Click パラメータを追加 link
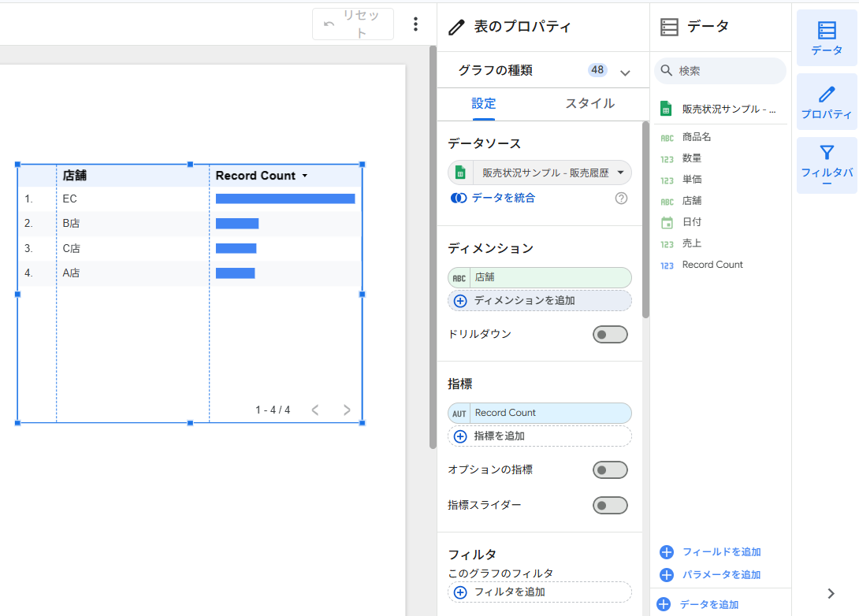This screenshot has width=859, height=616. pyautogui.click(x=711, y=575)
